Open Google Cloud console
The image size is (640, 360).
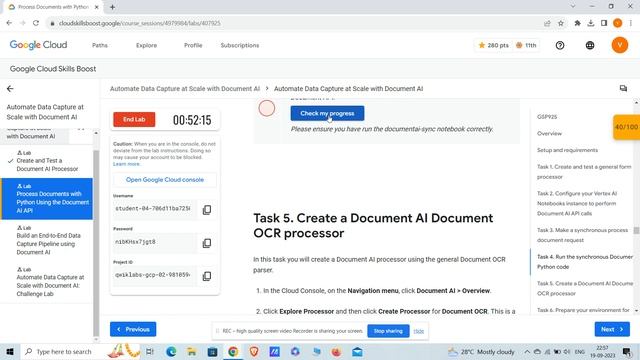tap(165, 180)
